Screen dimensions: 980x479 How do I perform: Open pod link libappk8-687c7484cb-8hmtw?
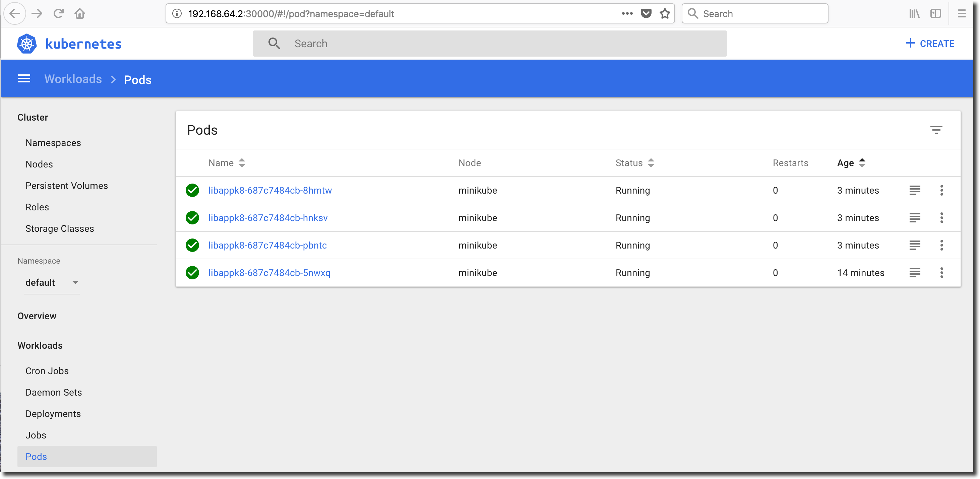coord(270,190)
